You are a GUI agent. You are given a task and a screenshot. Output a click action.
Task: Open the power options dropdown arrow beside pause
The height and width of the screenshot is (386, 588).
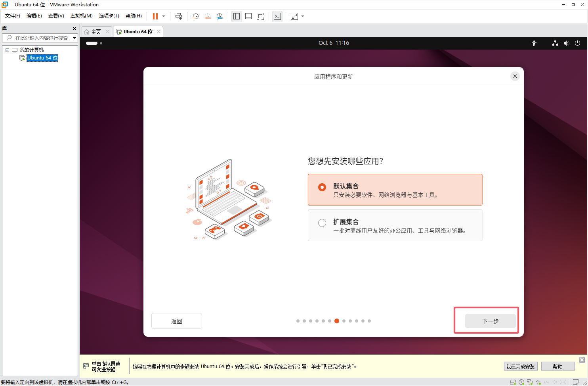point(164,16)
